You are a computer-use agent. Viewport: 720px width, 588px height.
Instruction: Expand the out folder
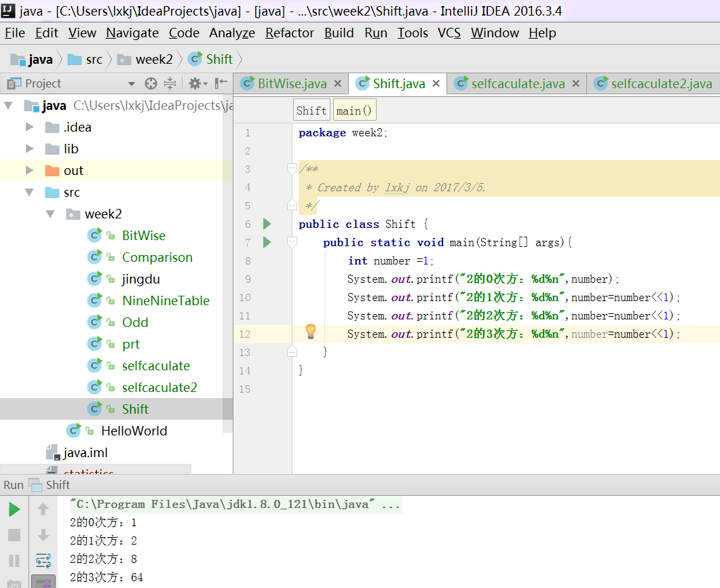29,170
